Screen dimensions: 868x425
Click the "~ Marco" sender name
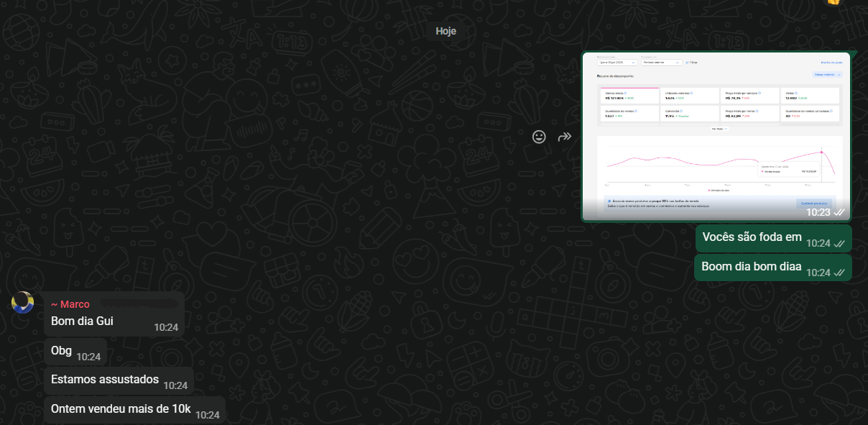(70, 304)
